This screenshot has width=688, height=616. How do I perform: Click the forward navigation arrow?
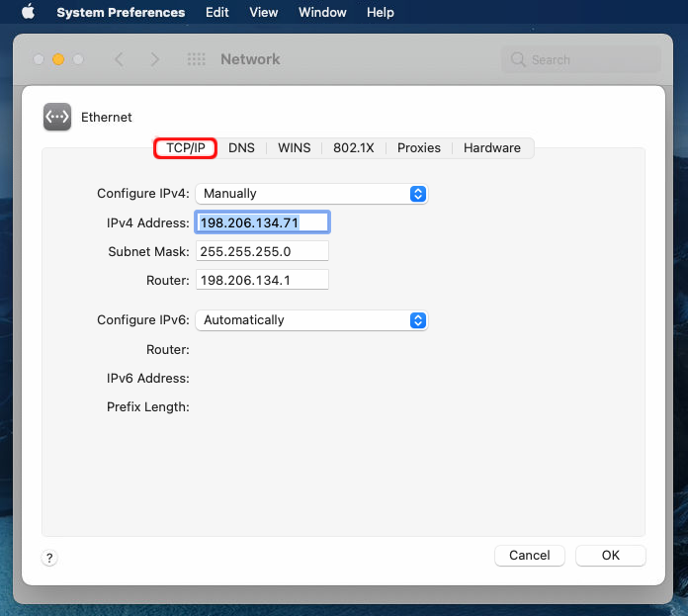pyautogui.click(x=154, y=59)
